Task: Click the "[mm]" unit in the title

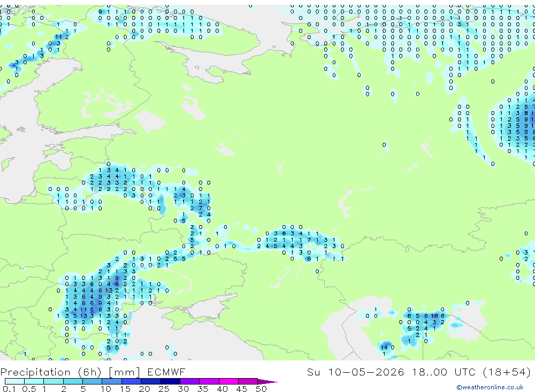Action: [x=124, y=372]
